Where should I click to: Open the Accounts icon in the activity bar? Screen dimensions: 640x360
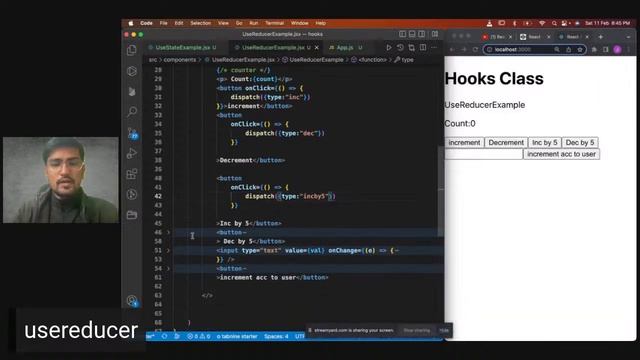pos(132,301)
